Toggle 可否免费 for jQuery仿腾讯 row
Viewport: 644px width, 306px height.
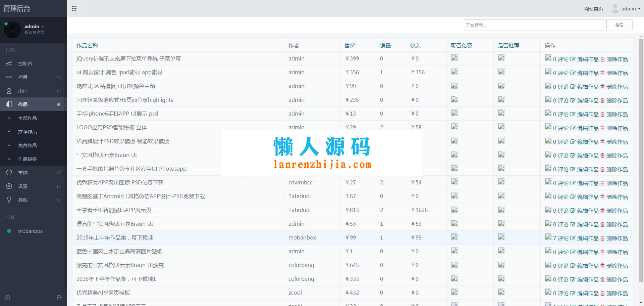pyautogui.click(x=454, y=58)
